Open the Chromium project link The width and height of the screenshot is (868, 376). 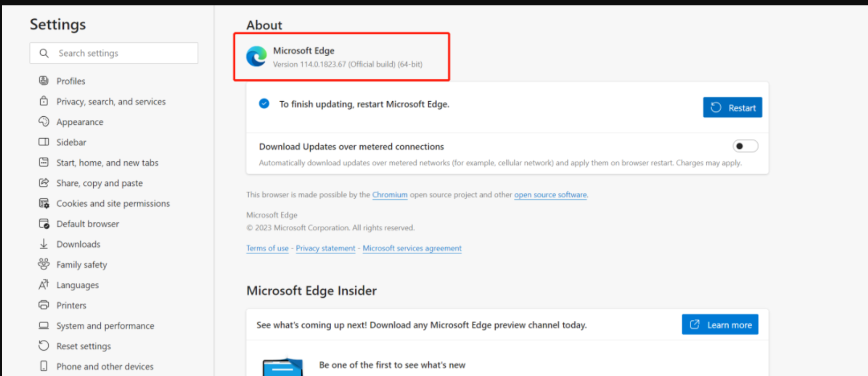pyautogui.click(x=390, y=194)
